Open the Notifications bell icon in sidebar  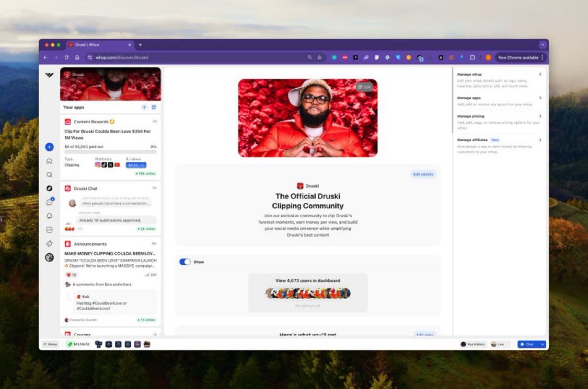49,216
